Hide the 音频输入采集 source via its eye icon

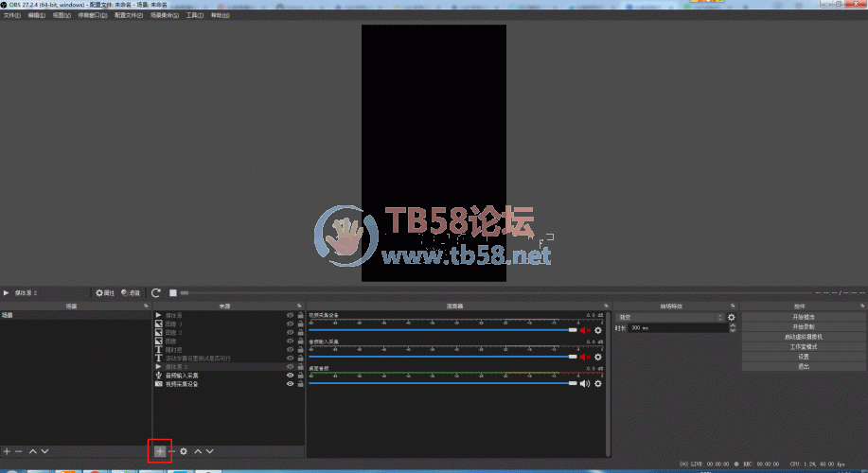[290, 375]
